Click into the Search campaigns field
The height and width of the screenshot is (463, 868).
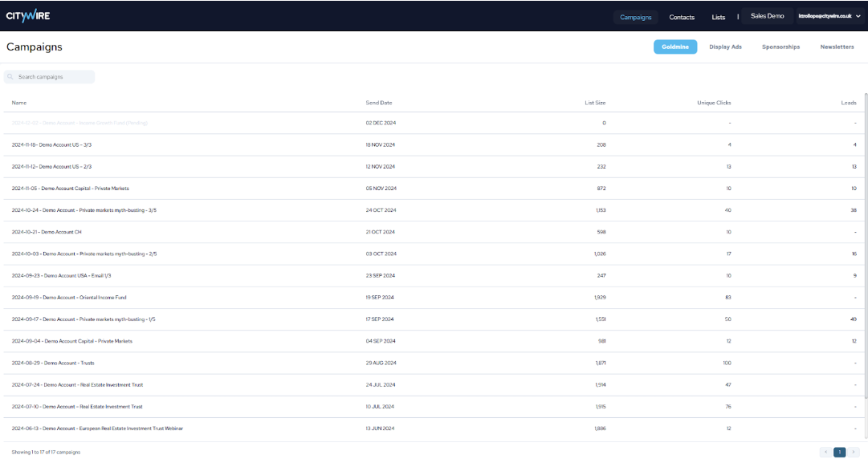52,77
